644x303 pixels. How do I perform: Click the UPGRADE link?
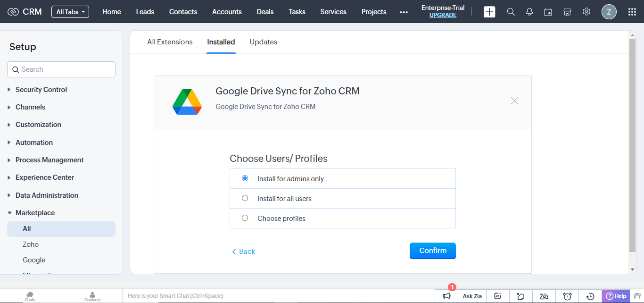[443, 15]
